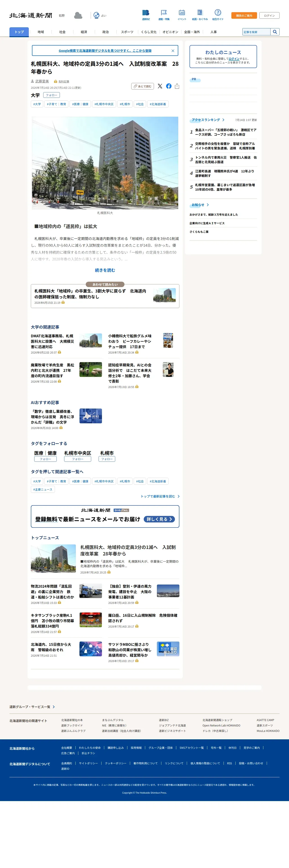This screenshot has width=289, height=868.
Task: Open notice 企業向けに生成ＡＩサービス
Action: pyautogui.click(x=207, y=223)
